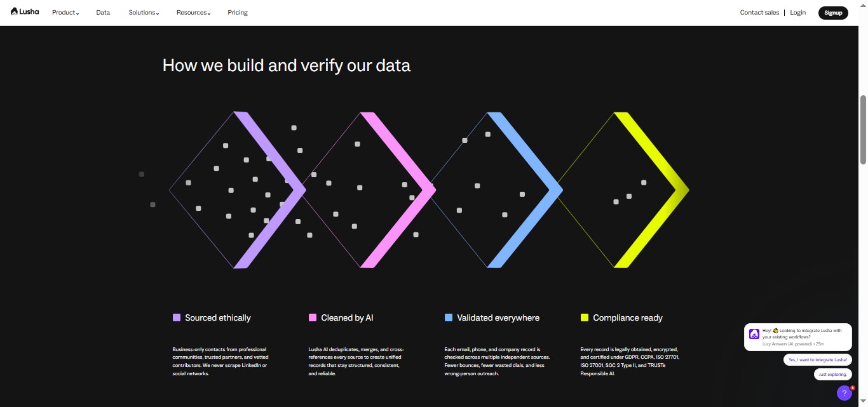The height and width of the screenshot is (407, 868).
Task: Open the Pricing page from navigation
Action: point(237,12)
